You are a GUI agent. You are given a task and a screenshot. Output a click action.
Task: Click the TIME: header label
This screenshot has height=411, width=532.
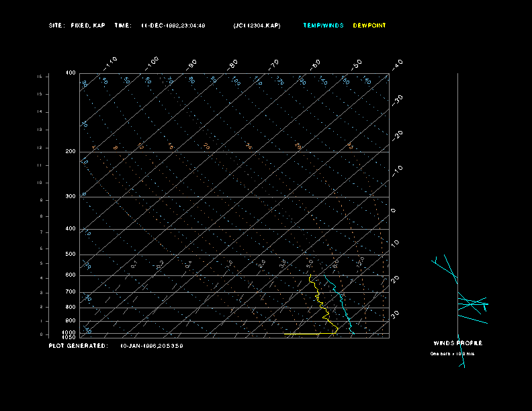pos(122,26)
